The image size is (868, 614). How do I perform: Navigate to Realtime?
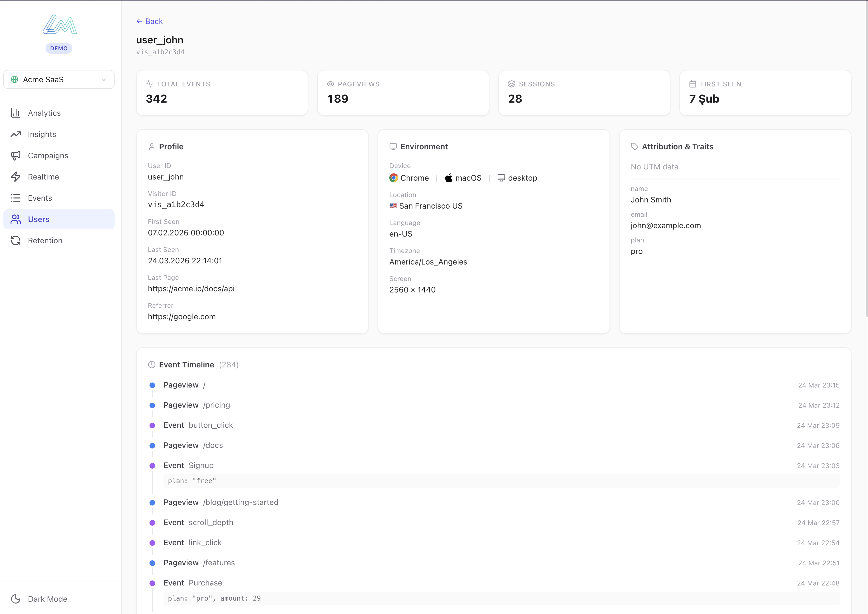[59, 177]
